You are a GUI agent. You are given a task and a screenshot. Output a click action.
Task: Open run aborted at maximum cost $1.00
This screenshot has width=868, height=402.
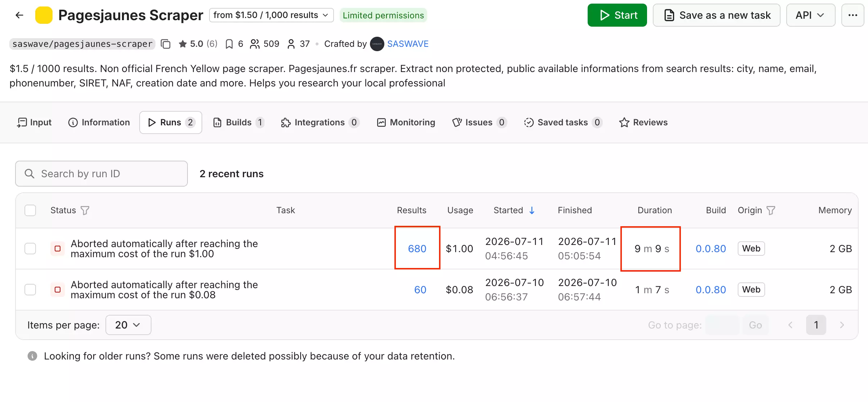tap(164, 249)
